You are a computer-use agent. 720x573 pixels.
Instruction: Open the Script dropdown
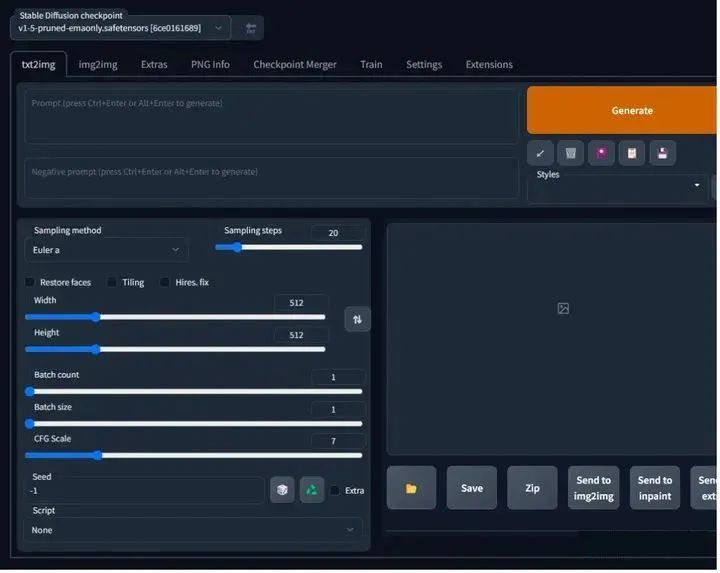pyautogui.click(x=193, y=530)
